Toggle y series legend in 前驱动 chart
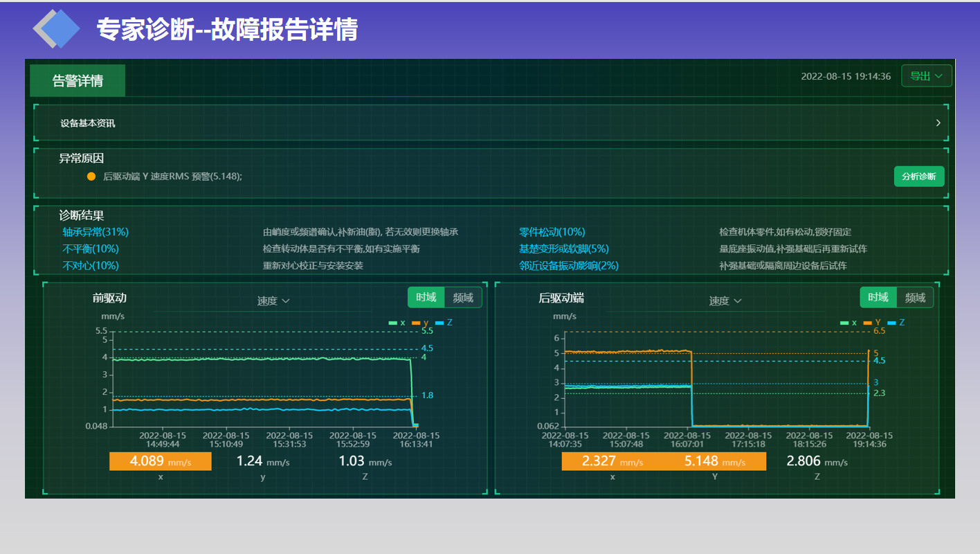The height and width of the screenshot is (554, 980). point(420,323)
